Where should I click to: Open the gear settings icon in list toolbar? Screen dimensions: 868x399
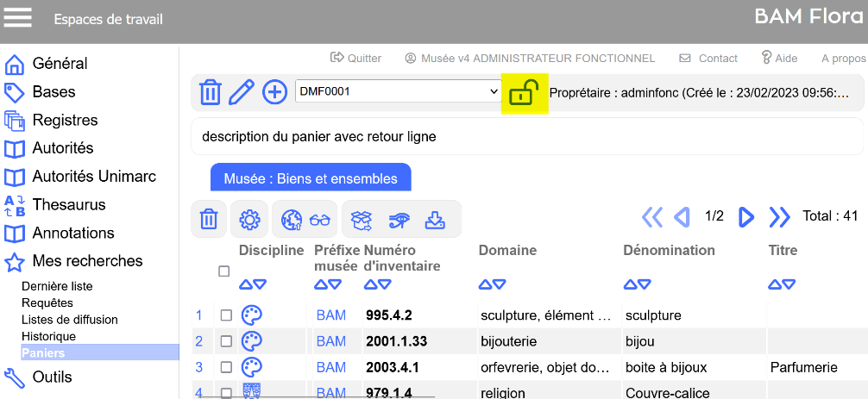click(x=249, y=220)
